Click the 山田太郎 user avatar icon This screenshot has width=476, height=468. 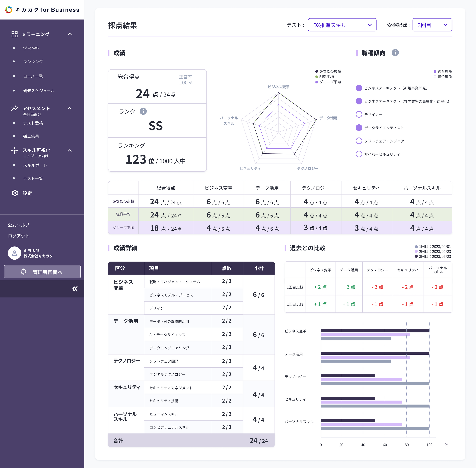point(14,253)
